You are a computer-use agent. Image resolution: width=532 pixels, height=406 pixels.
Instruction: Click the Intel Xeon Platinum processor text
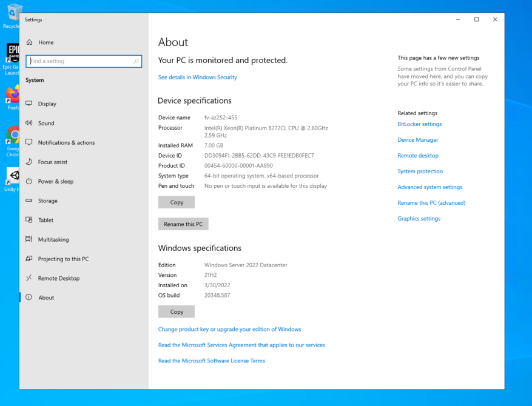266,131
